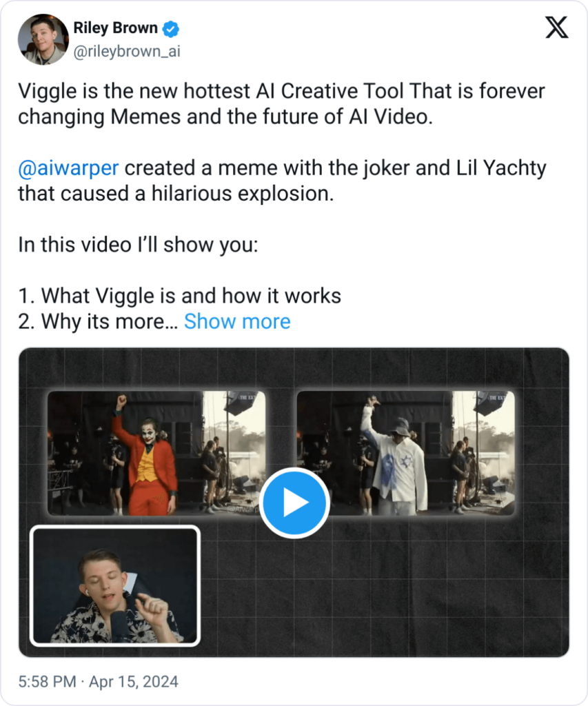This screenshot has width=588, height=706.
Task: Click the Riley Brown display name
Action: point(115,29)
